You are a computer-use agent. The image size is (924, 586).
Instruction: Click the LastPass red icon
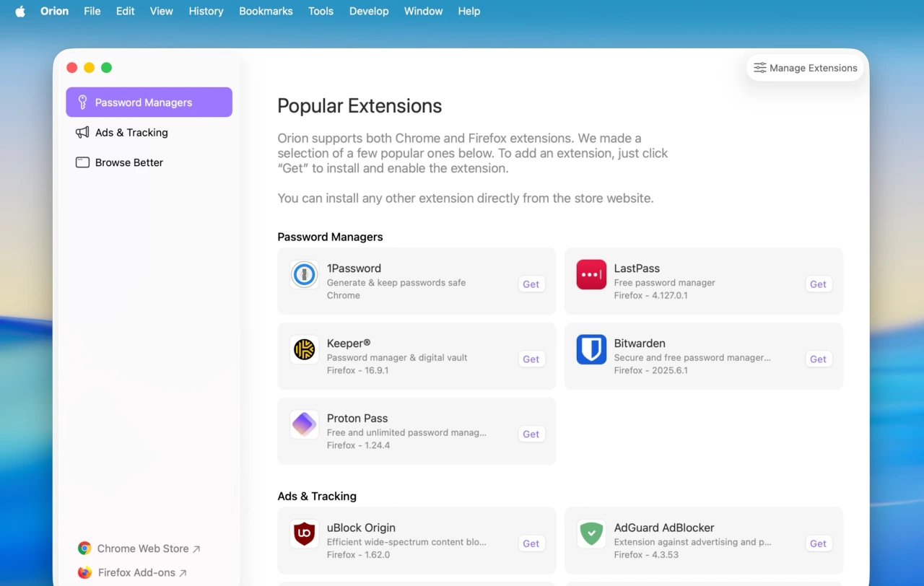[591, 275]
